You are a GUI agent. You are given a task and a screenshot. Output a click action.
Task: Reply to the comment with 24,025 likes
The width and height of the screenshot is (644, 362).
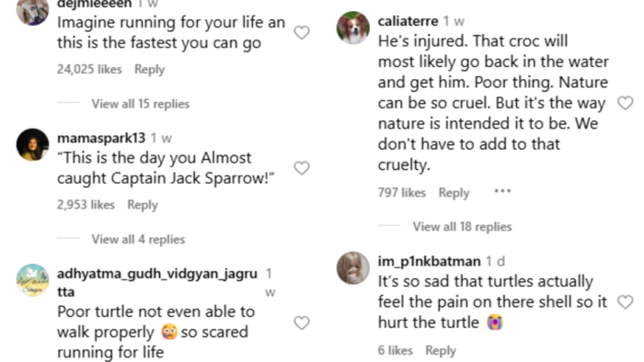149,69
